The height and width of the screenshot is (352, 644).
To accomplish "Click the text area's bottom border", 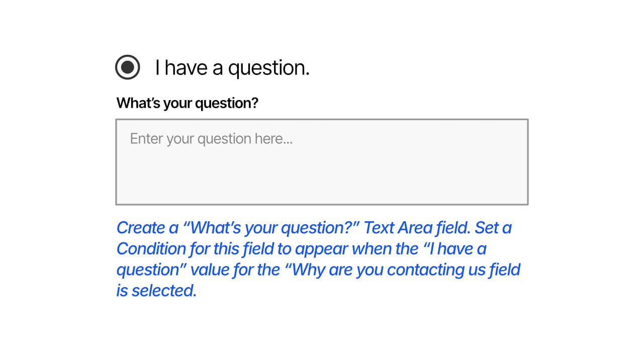I will tap(322, 204).
